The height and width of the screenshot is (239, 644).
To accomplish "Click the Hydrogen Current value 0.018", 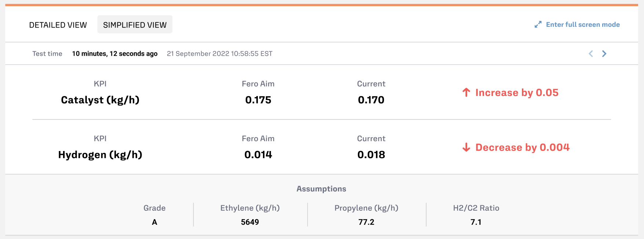I will 371,155.
